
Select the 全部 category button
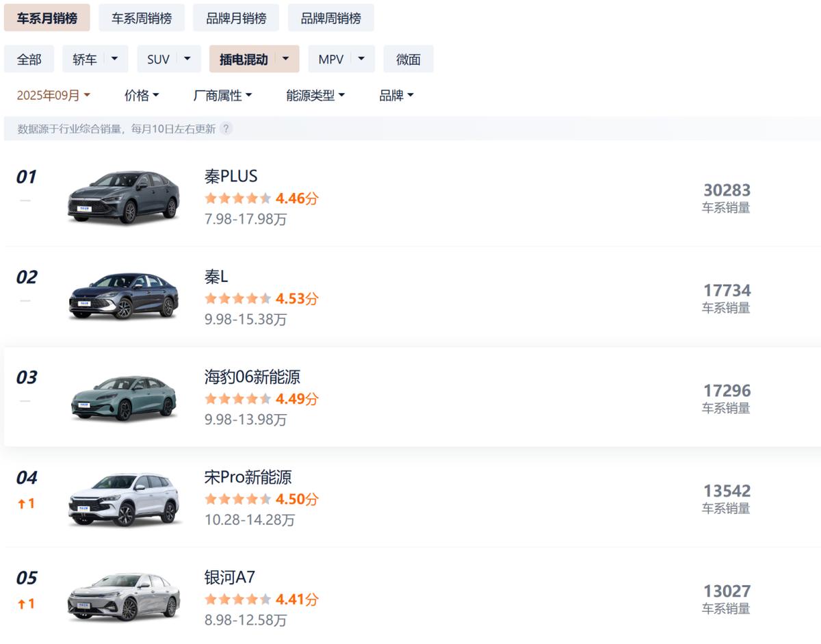tap(29, 59)
